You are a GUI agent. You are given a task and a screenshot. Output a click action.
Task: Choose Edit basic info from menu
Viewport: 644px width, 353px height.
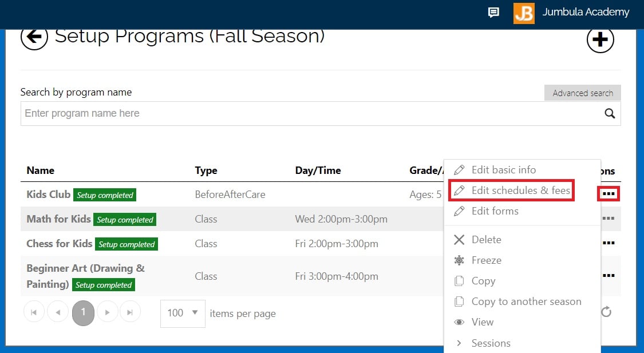pyautogui.click(x=504, y=169)
